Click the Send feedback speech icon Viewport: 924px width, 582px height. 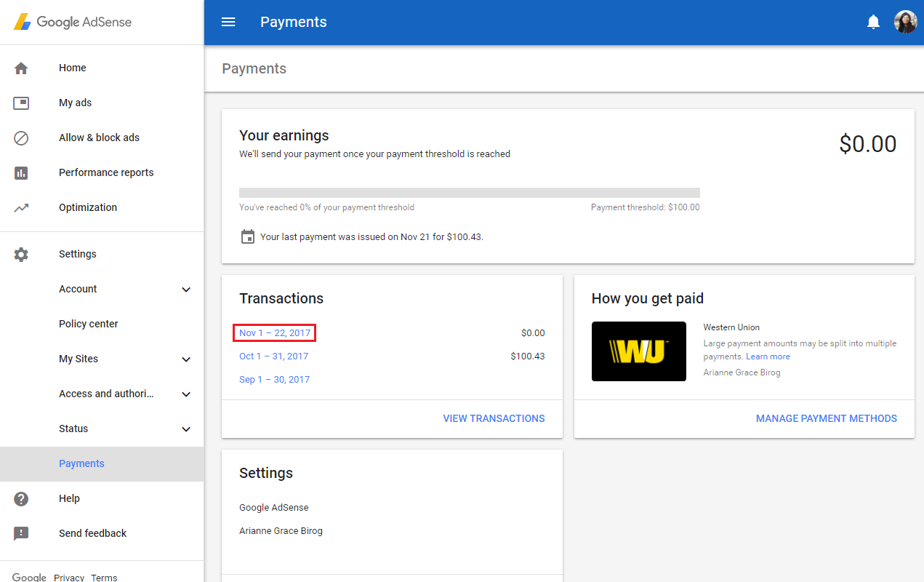coord(21,533)
